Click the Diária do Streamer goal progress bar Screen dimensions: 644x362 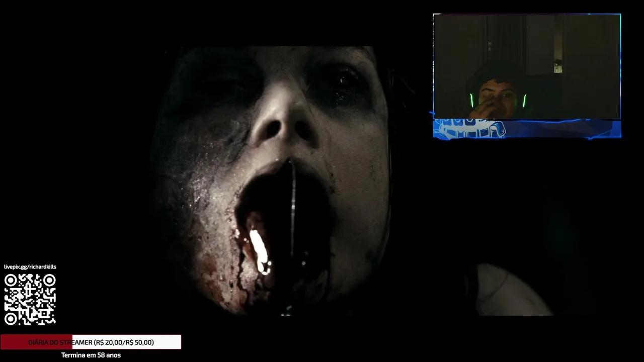(x=91, y=342)
